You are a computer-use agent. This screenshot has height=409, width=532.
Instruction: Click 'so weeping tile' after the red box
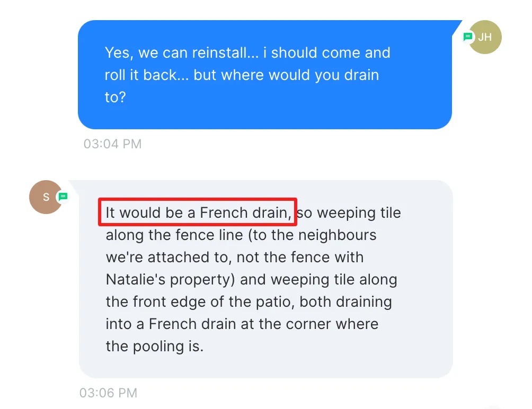pos(349,213)
